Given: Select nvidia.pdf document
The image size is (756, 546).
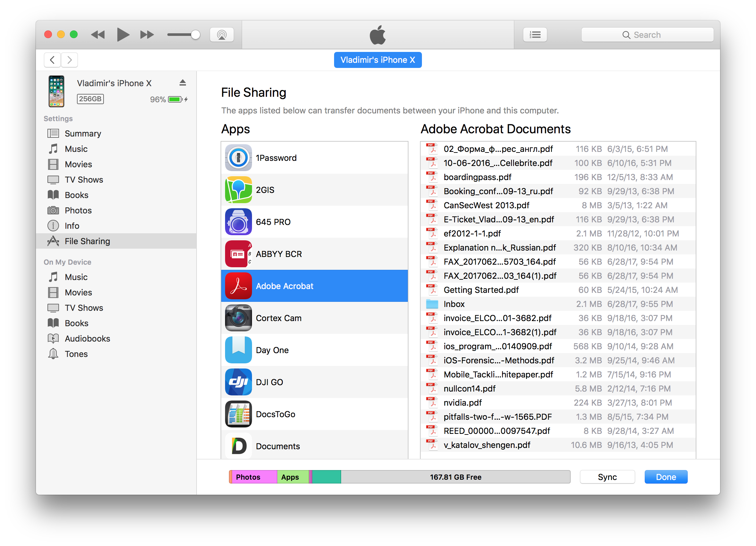Looking at the screenshot, I should 558,402.
